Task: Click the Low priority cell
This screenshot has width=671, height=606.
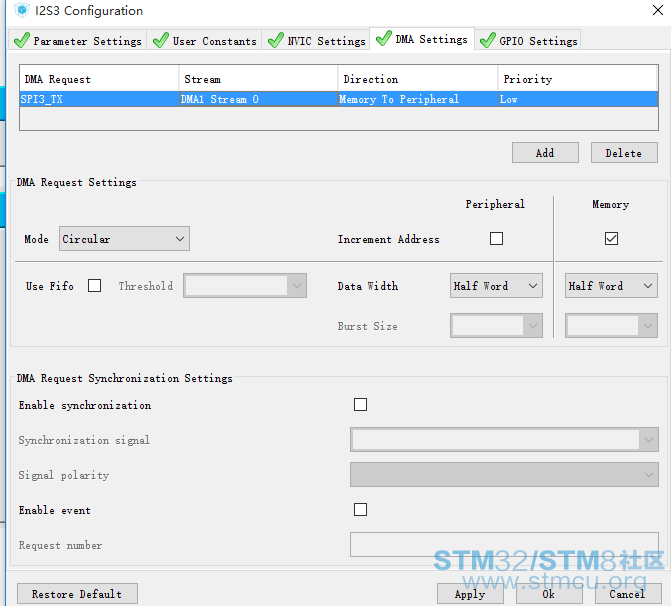Action: 578,99
